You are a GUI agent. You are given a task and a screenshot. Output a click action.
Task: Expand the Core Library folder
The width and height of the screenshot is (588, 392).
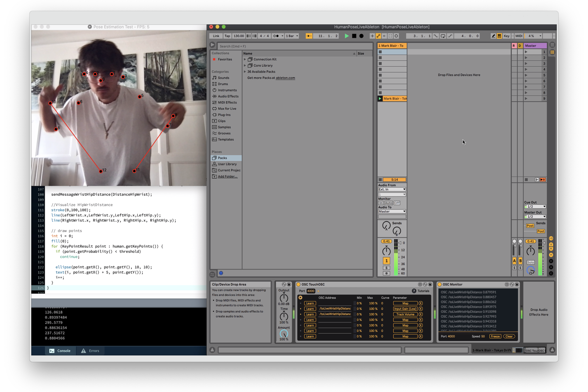pos(245,65)
